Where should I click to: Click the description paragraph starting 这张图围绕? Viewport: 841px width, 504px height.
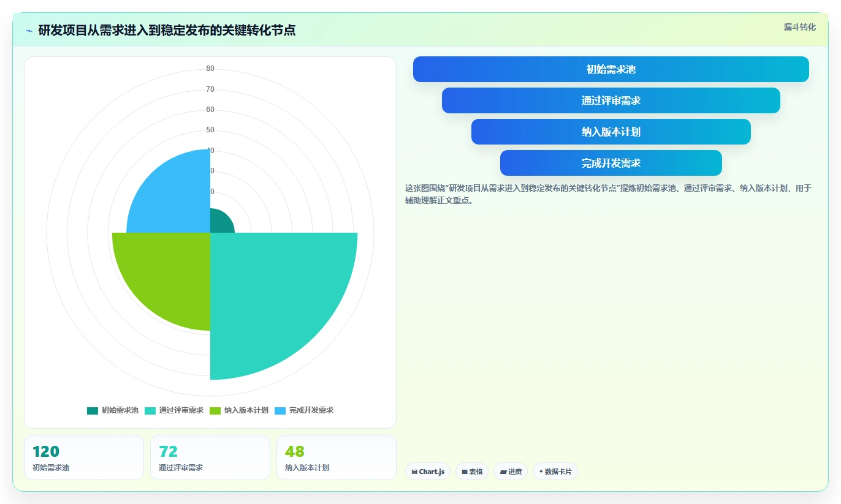click(x=608, y=194)
